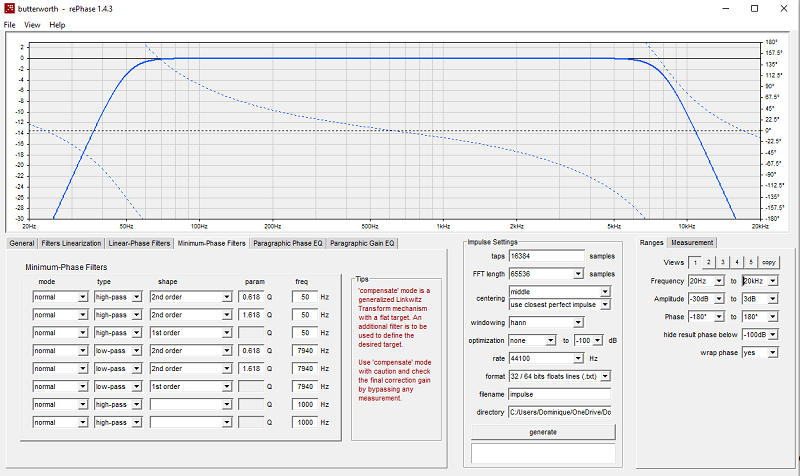Open shape dropdown for 0.618 Q 50 Hz filter

227,297
